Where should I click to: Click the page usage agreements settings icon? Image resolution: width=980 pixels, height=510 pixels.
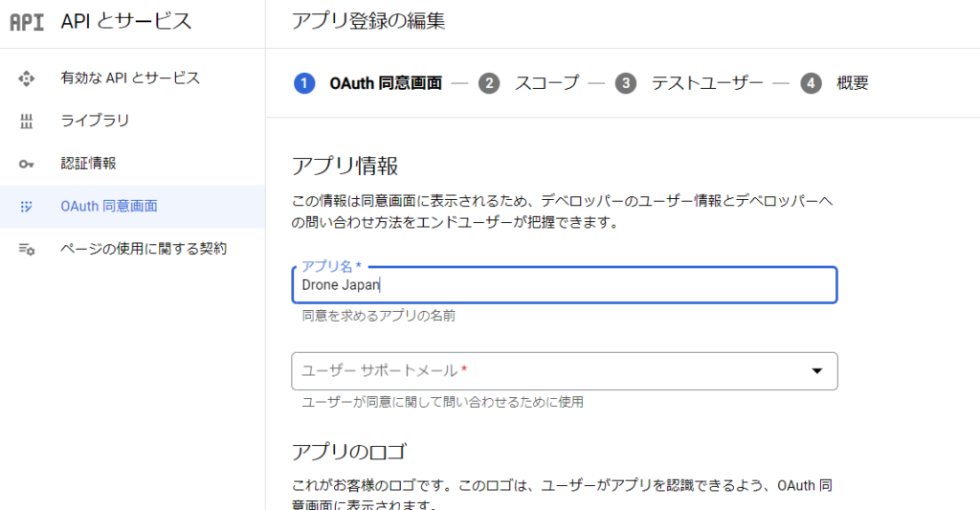(27, 249)
